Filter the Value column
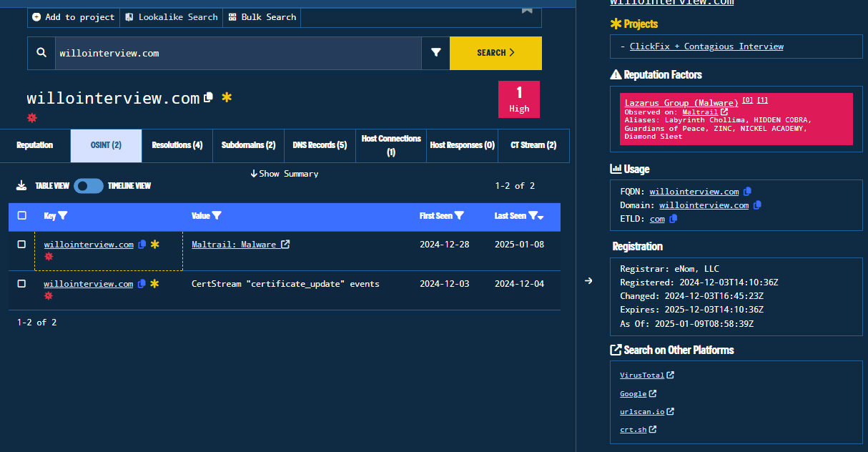Viewport: 868px width, 452px height. [217, 215]
